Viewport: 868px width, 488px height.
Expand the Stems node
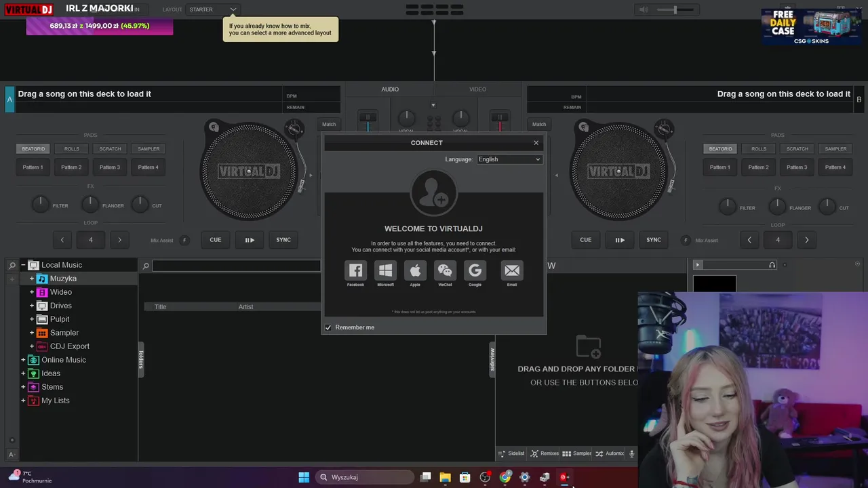coord(23,387)
